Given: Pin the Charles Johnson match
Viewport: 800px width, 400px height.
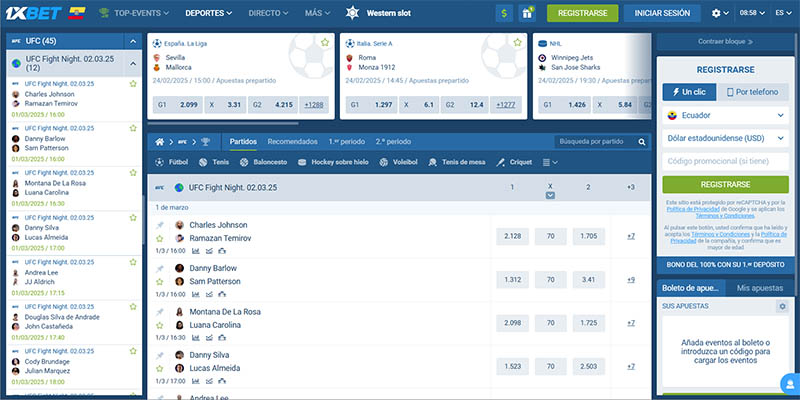Looking at the screenshot, I should tap(160, 225).
